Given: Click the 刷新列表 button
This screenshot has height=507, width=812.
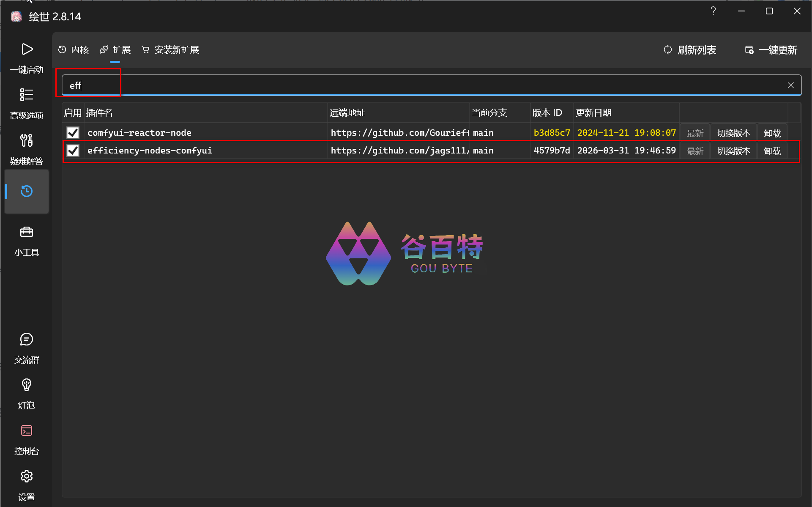Looking at the screenshot, I should pos(690,50).
